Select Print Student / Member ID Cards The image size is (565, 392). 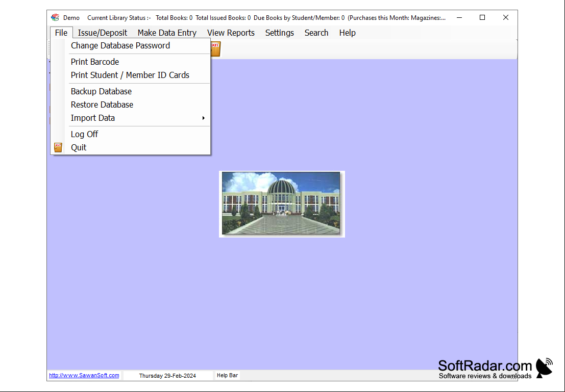pyautogui.click(x=131, y=75)
